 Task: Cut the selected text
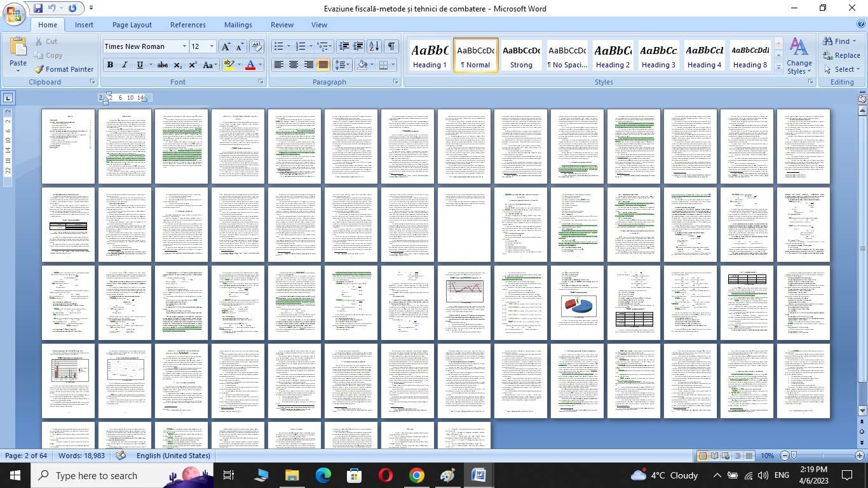45,41
